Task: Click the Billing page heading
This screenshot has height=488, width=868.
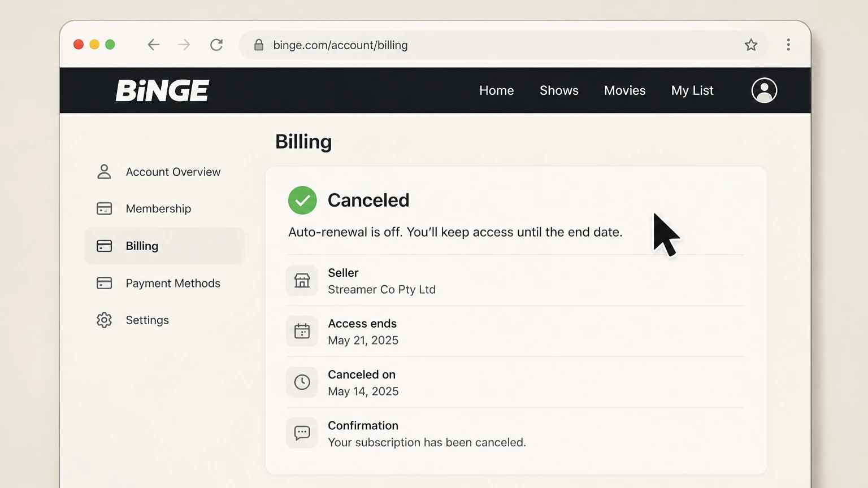Action: (x=303, y=142)
